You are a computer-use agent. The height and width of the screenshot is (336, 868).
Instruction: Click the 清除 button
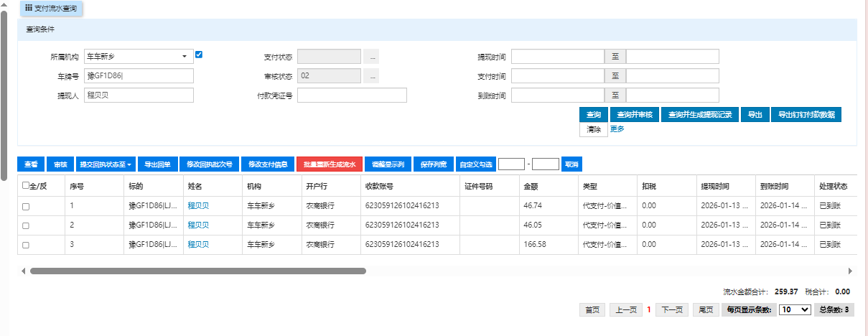594,129
